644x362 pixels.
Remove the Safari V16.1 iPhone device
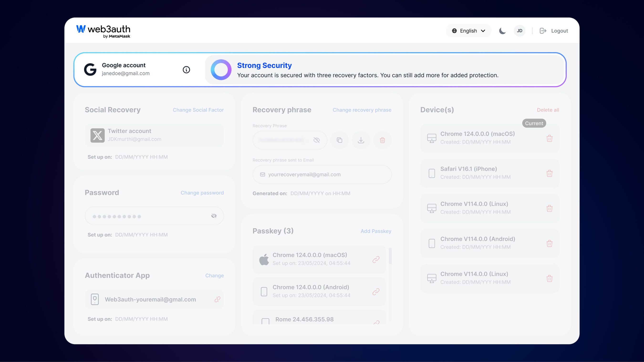pyautogui.click(x=549, y=173)
